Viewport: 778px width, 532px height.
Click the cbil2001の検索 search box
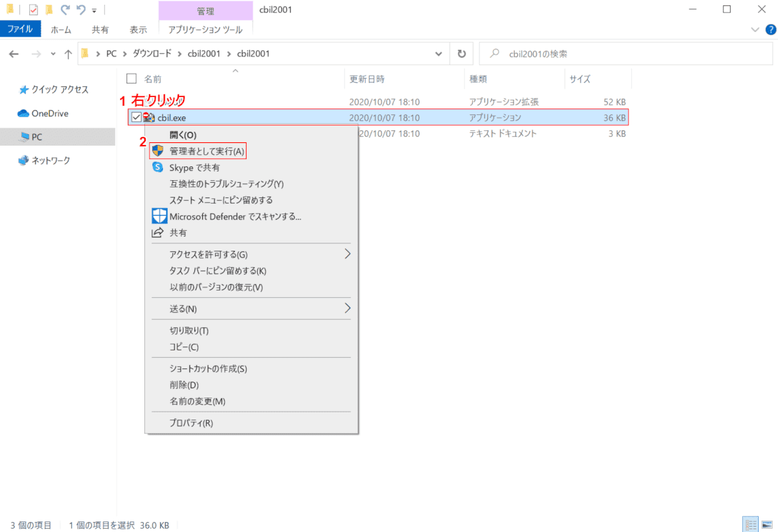(626, 54)
